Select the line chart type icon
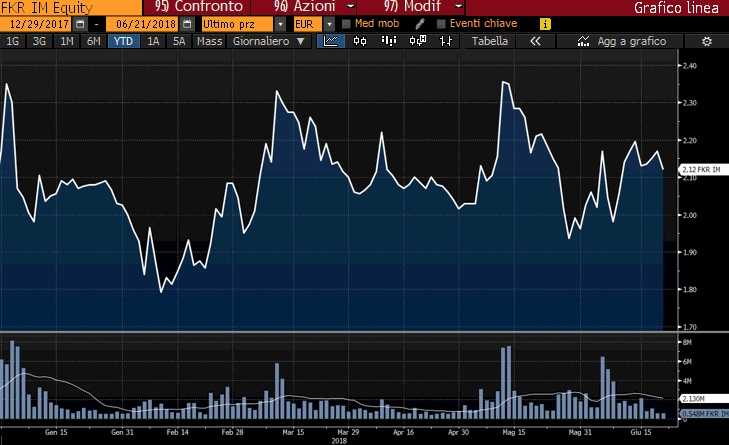 [331, 41]
